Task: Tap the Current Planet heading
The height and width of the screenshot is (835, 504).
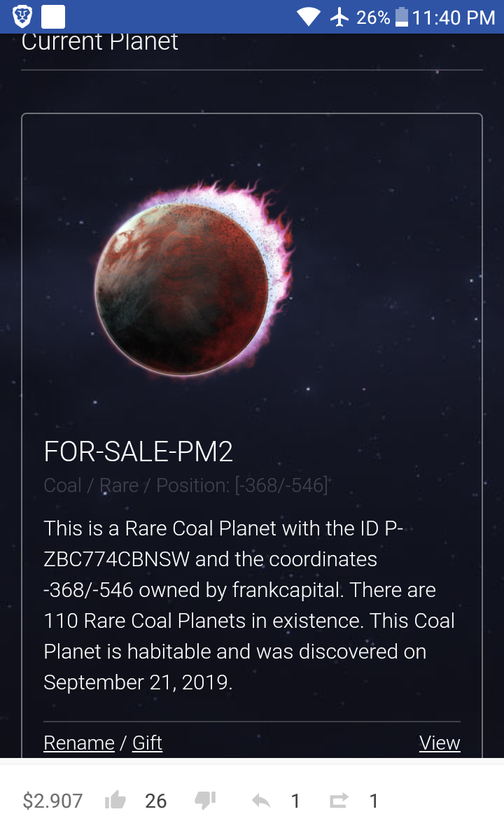Action: [x=100, y=42]
